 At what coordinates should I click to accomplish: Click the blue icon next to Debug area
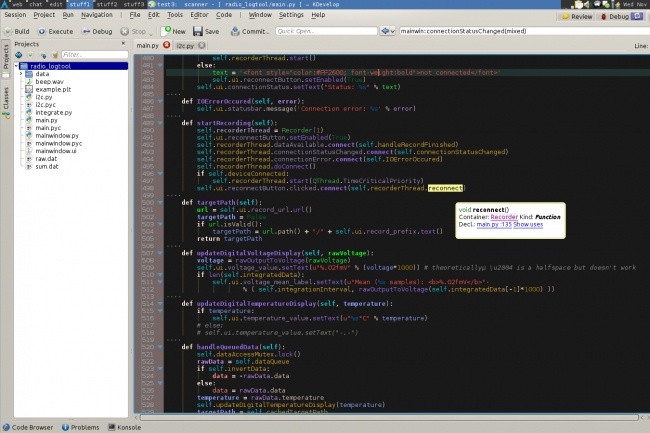coord(637,16)
